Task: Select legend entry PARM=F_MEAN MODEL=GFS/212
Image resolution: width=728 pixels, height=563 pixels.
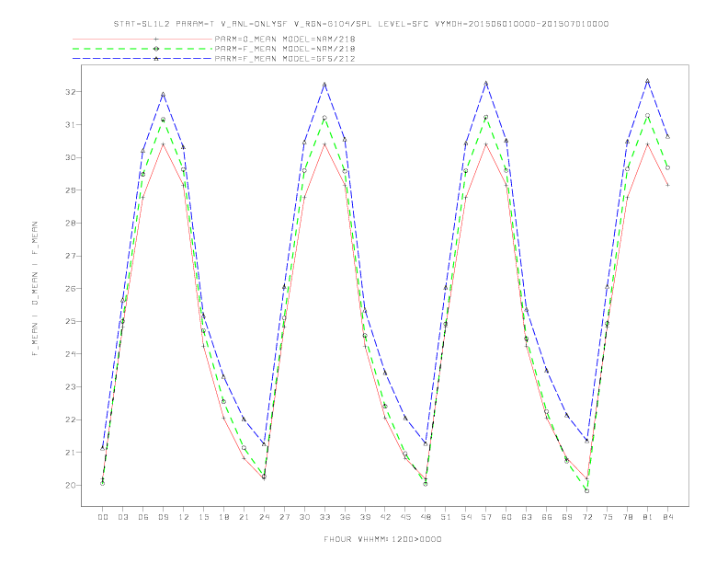Action: [x=285, y=59]
